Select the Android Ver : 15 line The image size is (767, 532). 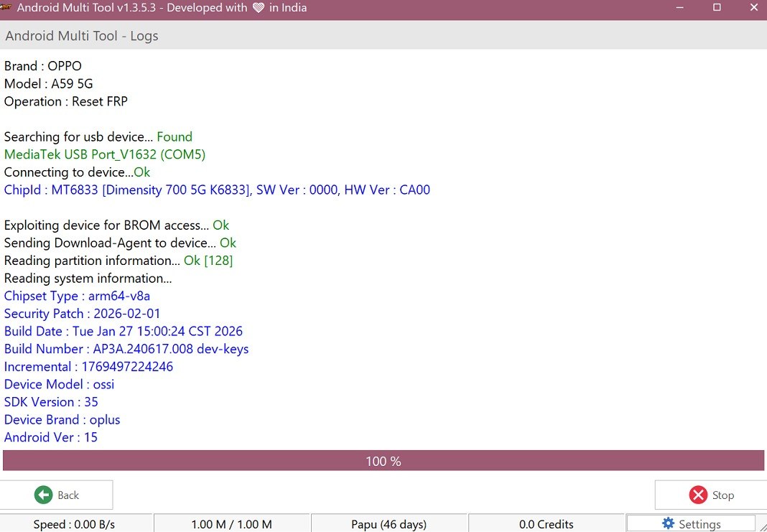(x=51, y=437)
